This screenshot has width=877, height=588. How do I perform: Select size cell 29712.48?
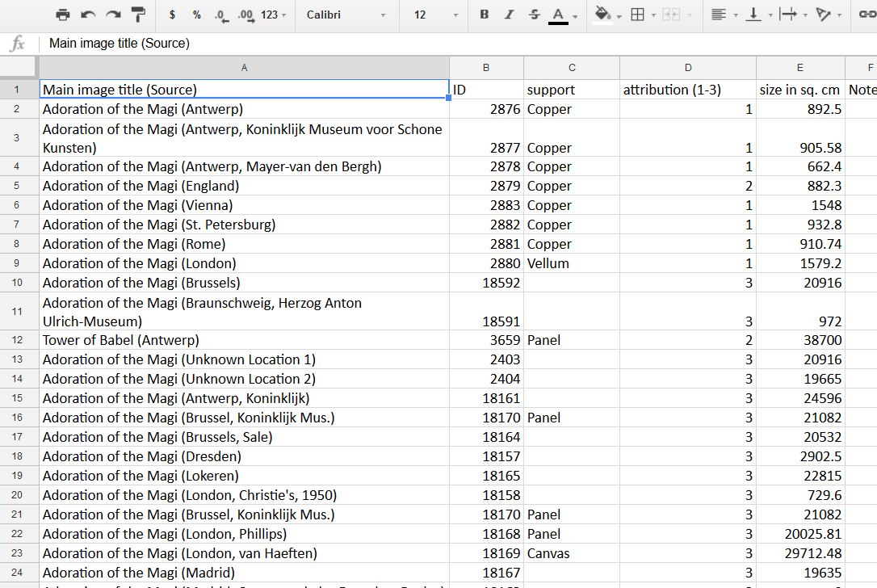800,553
